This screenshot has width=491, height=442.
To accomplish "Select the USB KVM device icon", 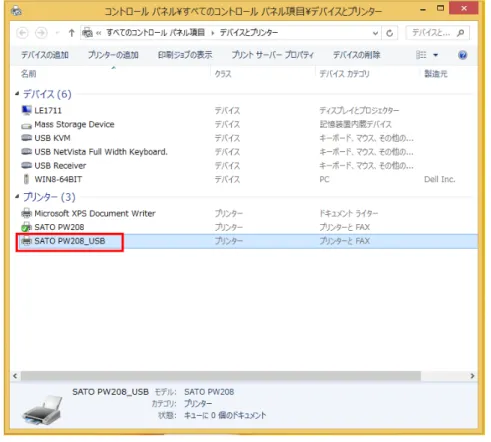I will coord(26,138).
